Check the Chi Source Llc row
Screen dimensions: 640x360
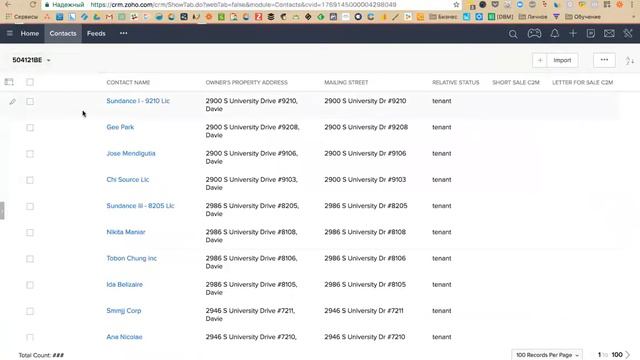point(30,180)
